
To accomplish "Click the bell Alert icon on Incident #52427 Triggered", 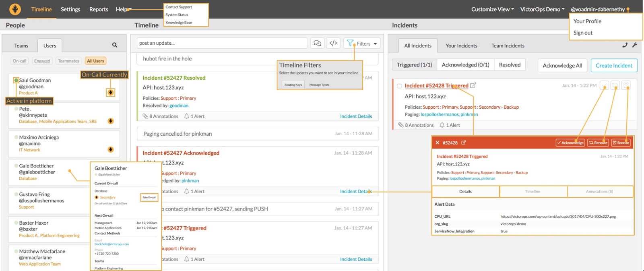I will pos(187,259).
